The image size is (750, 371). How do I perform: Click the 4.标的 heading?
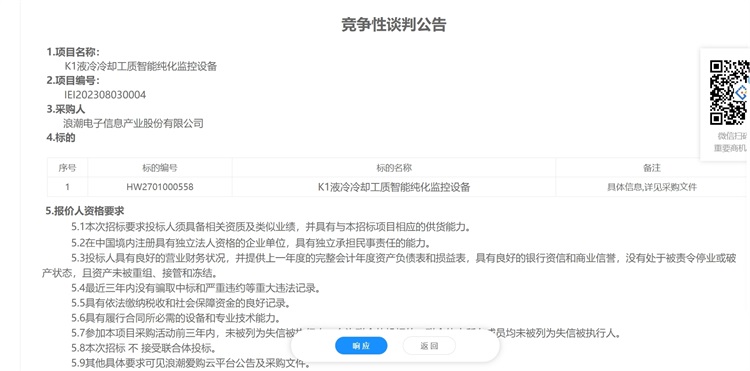pyautogui.click(x=61, y=138)
